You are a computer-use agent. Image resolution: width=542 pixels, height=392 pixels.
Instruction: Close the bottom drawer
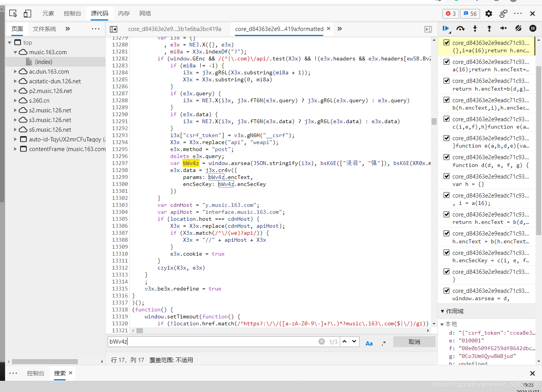[532, 373]
